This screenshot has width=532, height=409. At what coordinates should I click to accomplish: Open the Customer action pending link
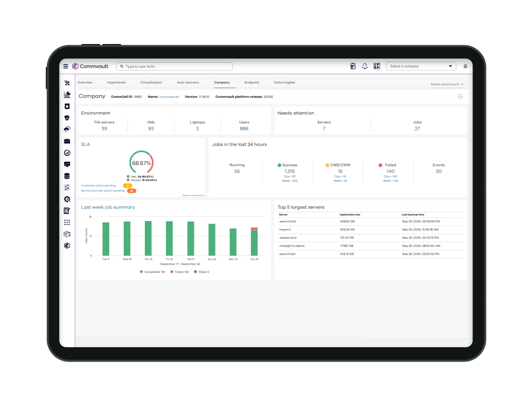click(99, 185)
